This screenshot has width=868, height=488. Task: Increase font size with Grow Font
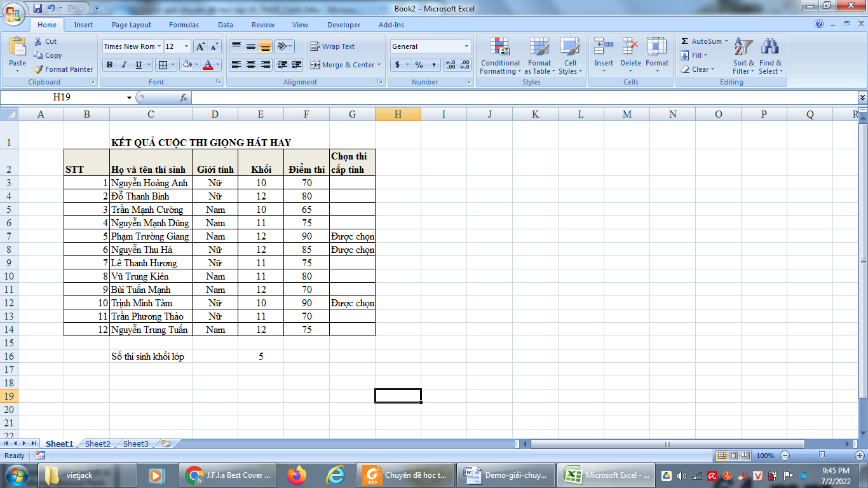coord(200,46)
